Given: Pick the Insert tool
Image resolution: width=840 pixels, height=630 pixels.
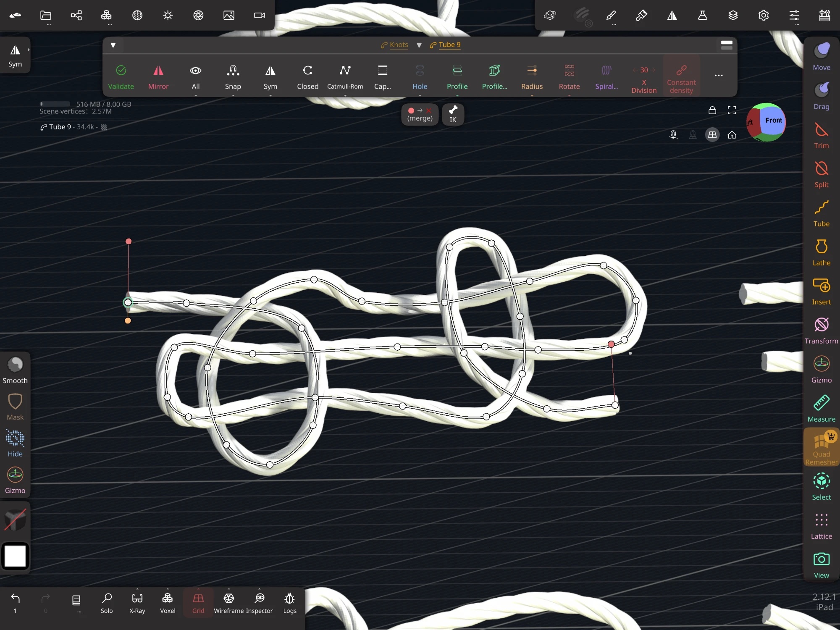Looking at the screenshot, I should pos(821,291).
